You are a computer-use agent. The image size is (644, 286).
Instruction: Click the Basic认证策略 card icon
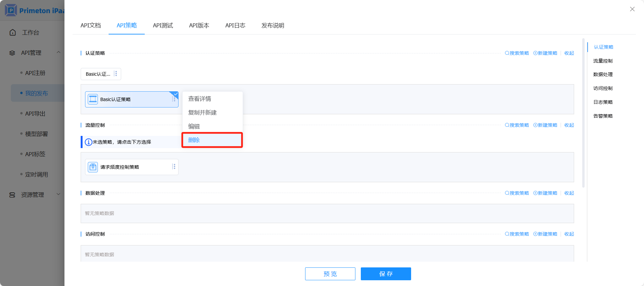coord(93,99)
